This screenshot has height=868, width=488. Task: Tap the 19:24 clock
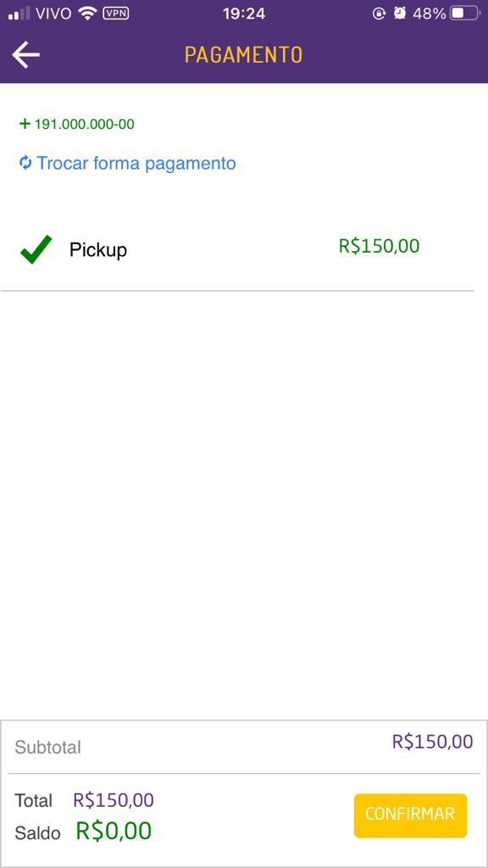pyautogui.click(x=244, y=14)
